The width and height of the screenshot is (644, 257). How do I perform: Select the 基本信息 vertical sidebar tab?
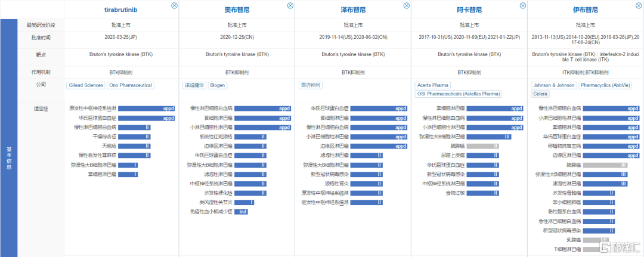click(8, 158)
